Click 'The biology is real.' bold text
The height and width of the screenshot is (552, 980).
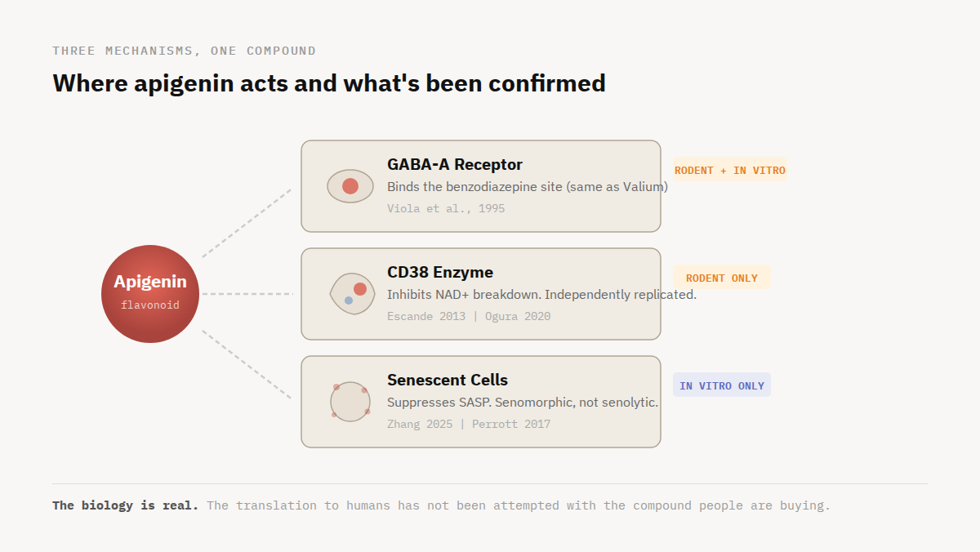126,505
